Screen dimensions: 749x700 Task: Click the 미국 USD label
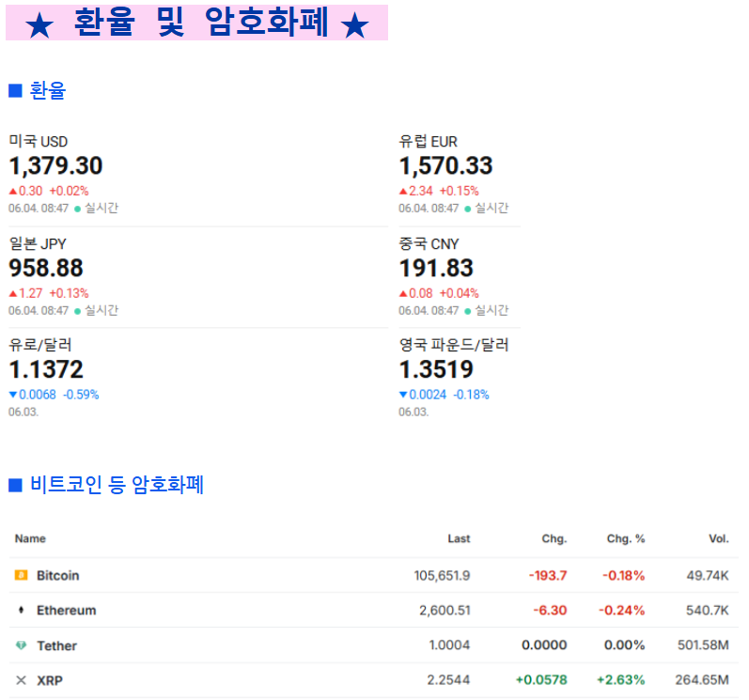pyautogui.click(x=39, y=141)
